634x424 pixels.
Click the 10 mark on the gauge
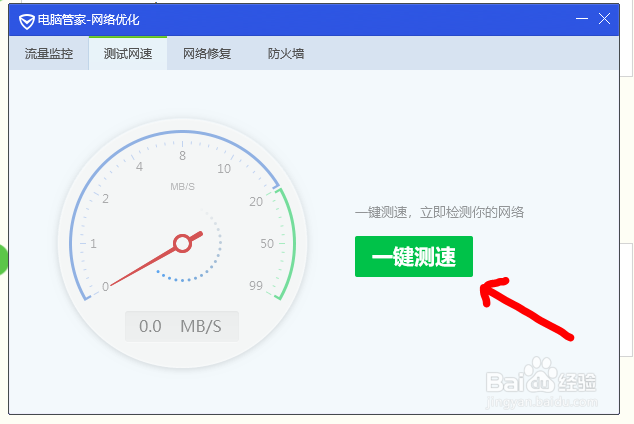[x=224, y=169]
